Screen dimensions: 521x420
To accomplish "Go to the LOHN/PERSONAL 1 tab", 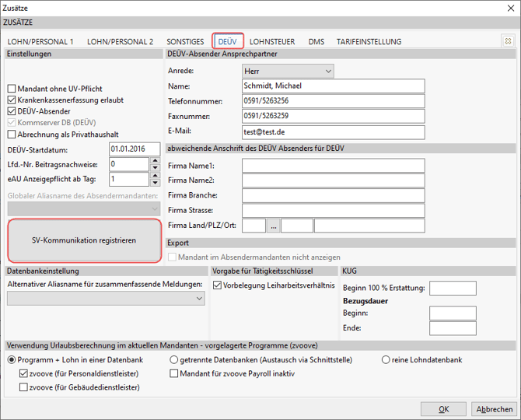I will click(x=40, y=42).
